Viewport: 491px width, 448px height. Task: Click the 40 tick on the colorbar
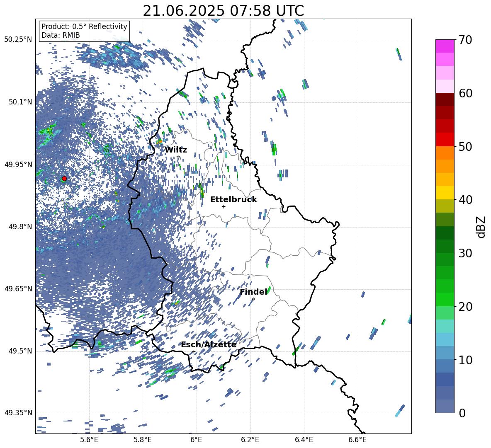pyautogui.click(x=465, y=200)
